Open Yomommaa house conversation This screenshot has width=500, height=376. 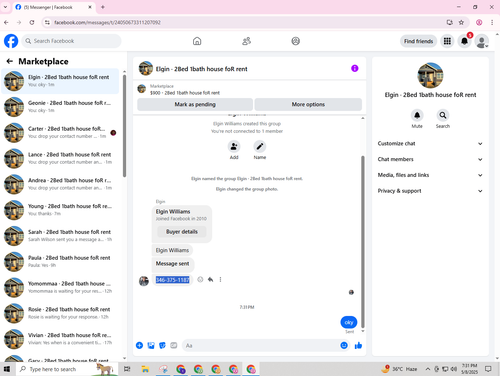pos(60,287)
